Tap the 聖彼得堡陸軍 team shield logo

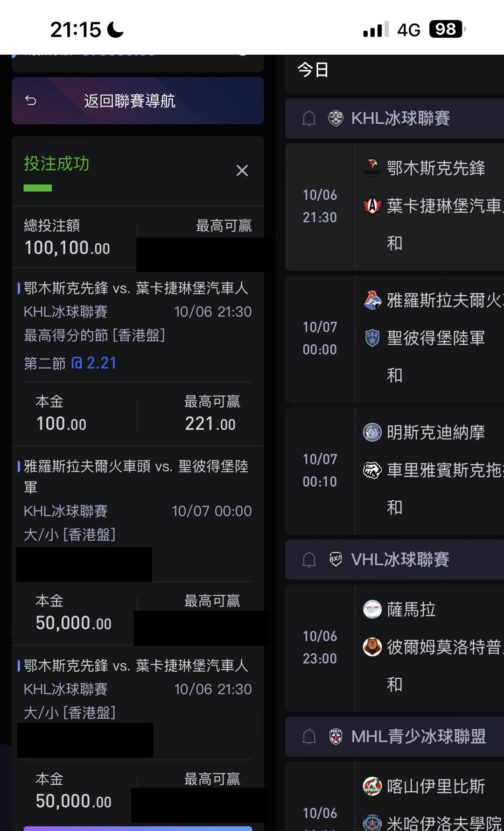click(x=372, y=338)
